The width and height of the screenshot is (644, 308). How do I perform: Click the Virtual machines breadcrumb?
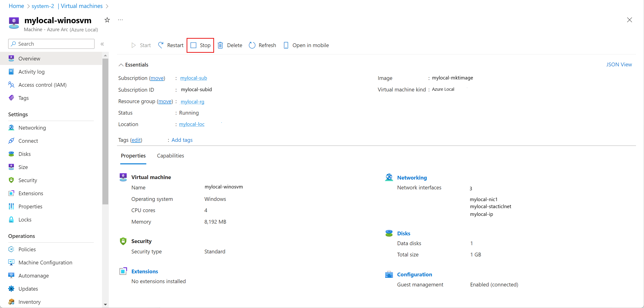tap(82, 6)
